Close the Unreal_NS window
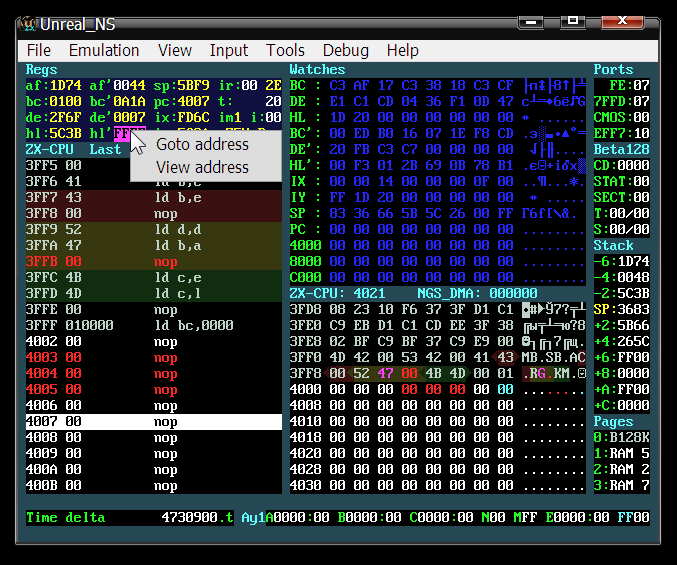 [622, 21]
